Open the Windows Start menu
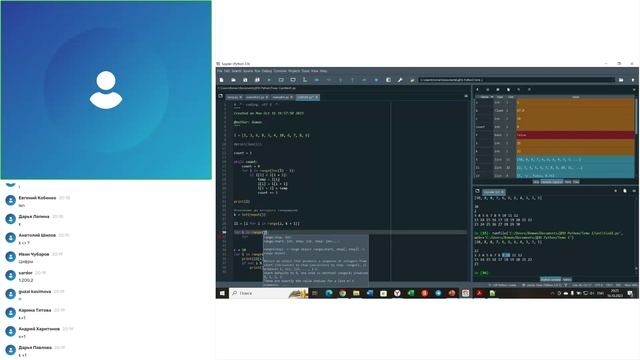The width and height of the screenshot is (640, 360). 222,293
